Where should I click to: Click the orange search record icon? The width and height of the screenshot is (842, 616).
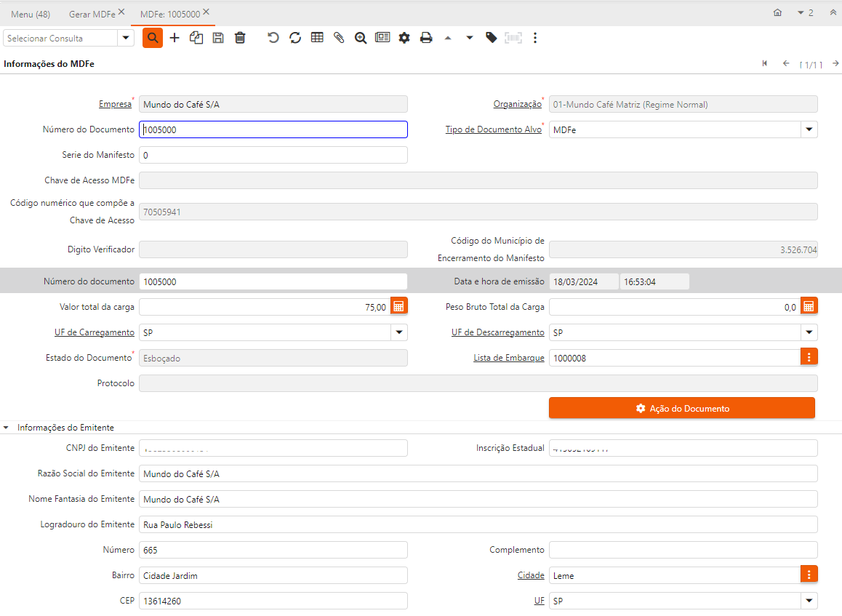click(153, 38)
